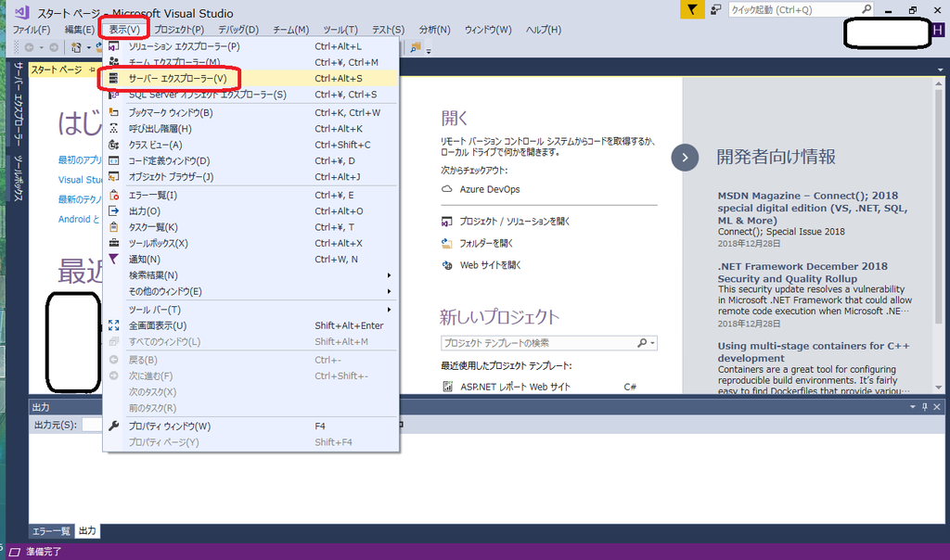Click the Class View (クラス ビュー) icon

(113, 145)
